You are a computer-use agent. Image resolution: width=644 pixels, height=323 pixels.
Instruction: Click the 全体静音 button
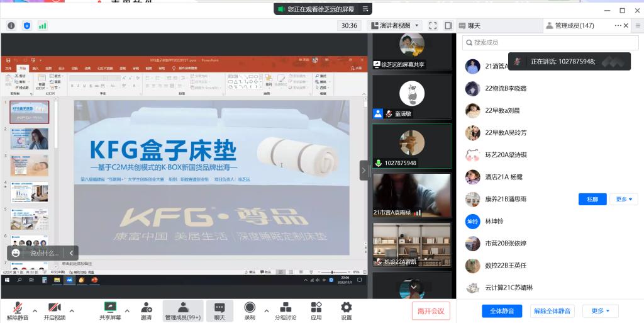pyautogui.click(x=502, y=311)
